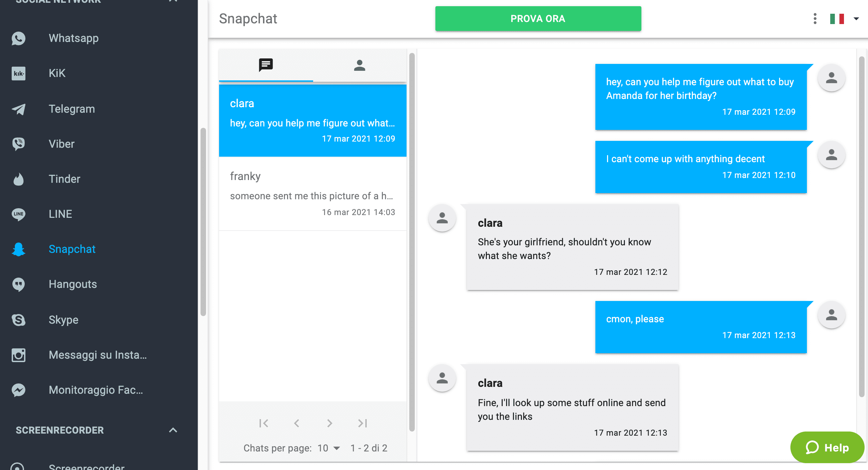Viewport: 868px width, 470px height.
Task: Open the KiK icon in sidebar
Action: coord(19,73)
